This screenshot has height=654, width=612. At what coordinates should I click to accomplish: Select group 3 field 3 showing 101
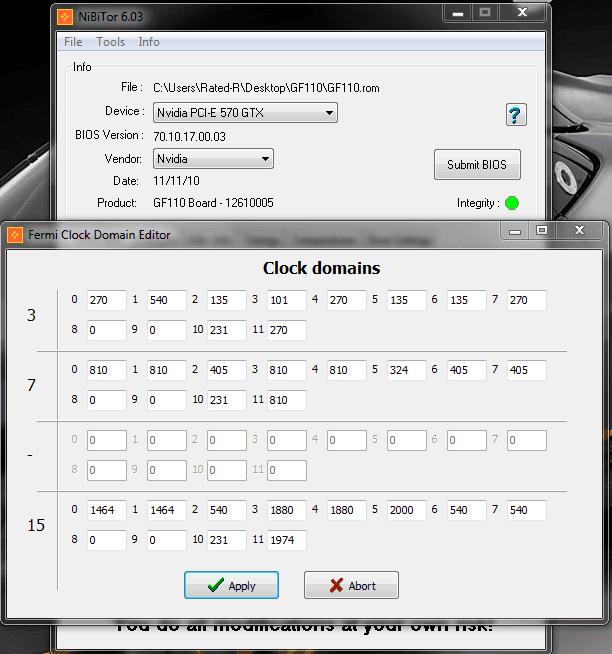pos(287,300)
